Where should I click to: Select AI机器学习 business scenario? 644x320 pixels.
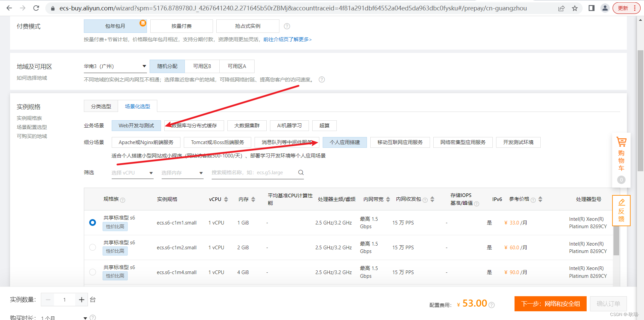pyautogui.click(x=289, y=126)
